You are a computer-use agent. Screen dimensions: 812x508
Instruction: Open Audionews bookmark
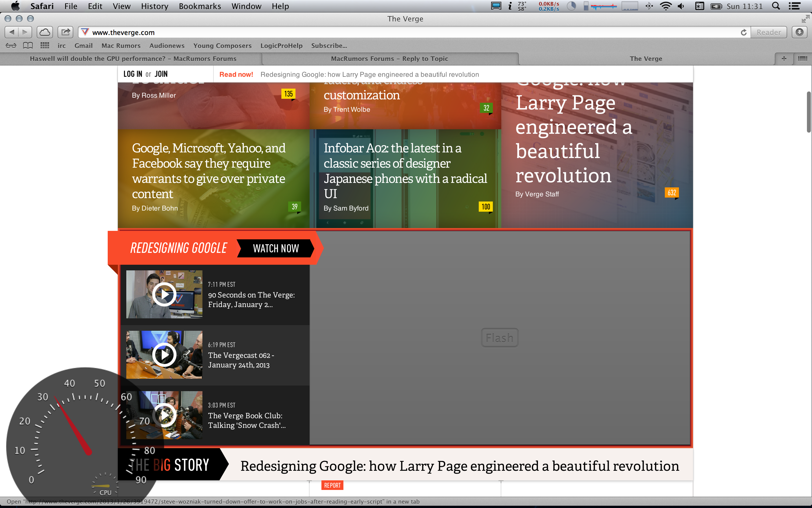pos(167,45)
